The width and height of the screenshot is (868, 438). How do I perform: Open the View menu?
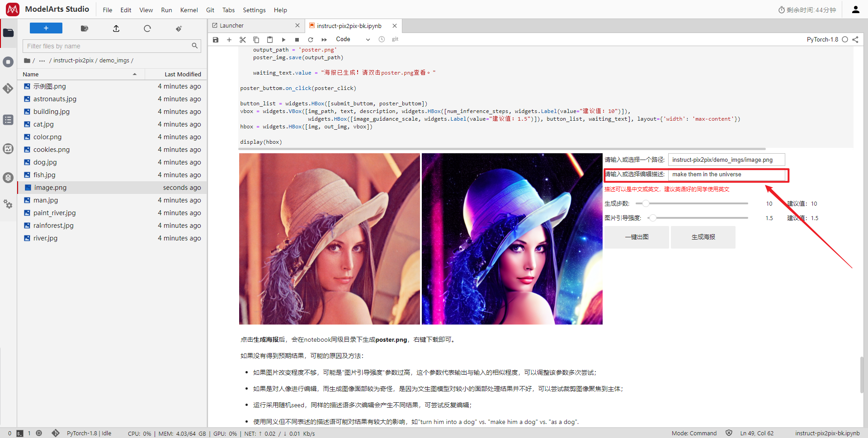point(146,10)
